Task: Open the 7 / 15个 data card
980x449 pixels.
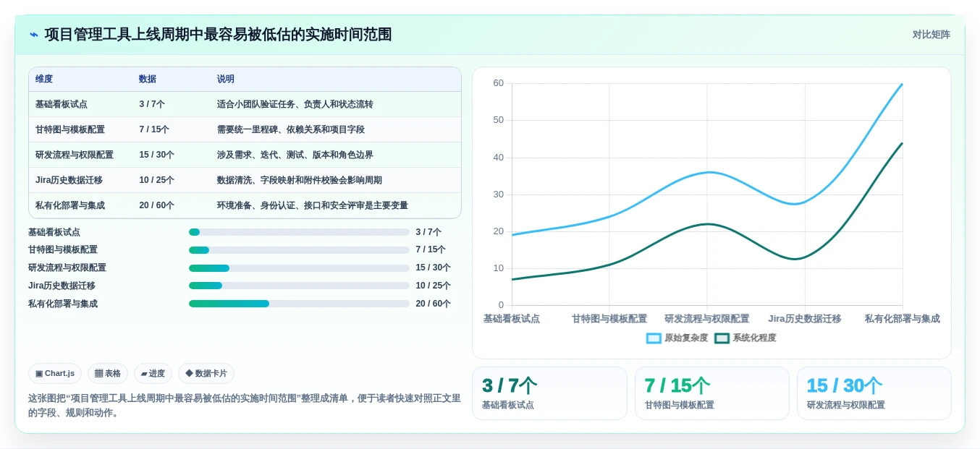Action: pyautogui.click(x=712, y=393)
